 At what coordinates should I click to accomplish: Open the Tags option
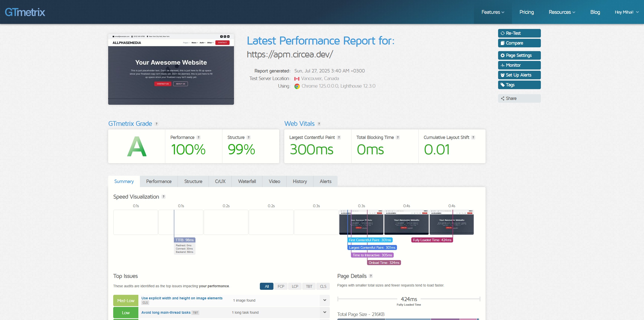[519, 85]
